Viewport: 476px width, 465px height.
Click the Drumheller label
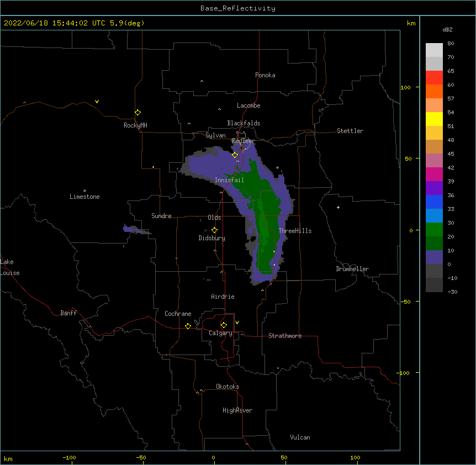(x=352, y=269)
